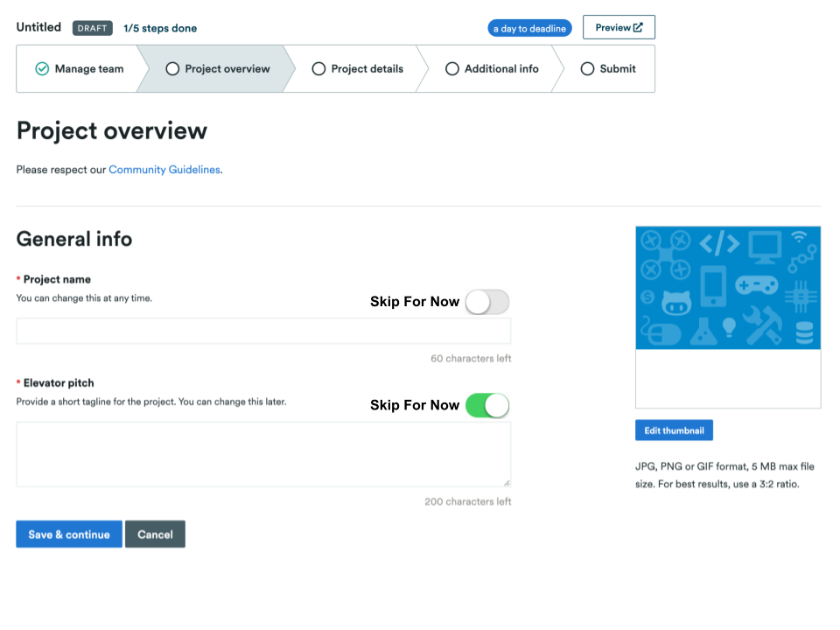Click the a day to deadline badge
This screenshot has height=630, width=840.
(530, 28)
